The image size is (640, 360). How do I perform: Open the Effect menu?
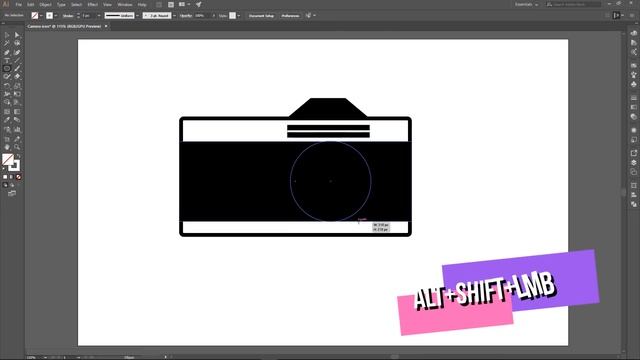[93, 4]
